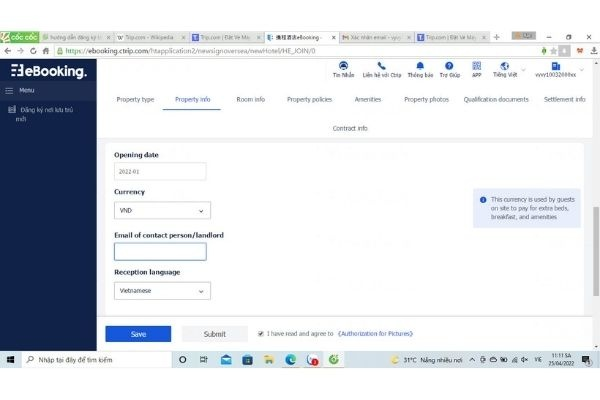Viewport: 600px width, 400px height.
Task: Focus the contact person email field
Action: [x=160, y=252]
